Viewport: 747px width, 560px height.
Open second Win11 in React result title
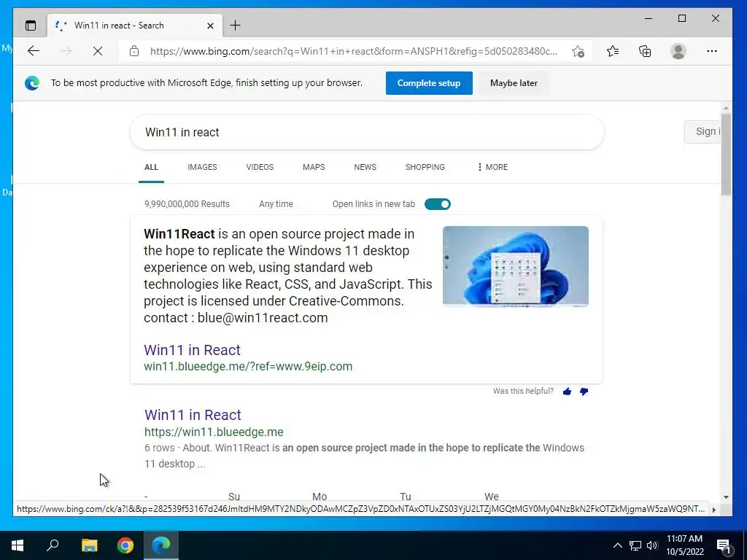[x=193, y=415]
